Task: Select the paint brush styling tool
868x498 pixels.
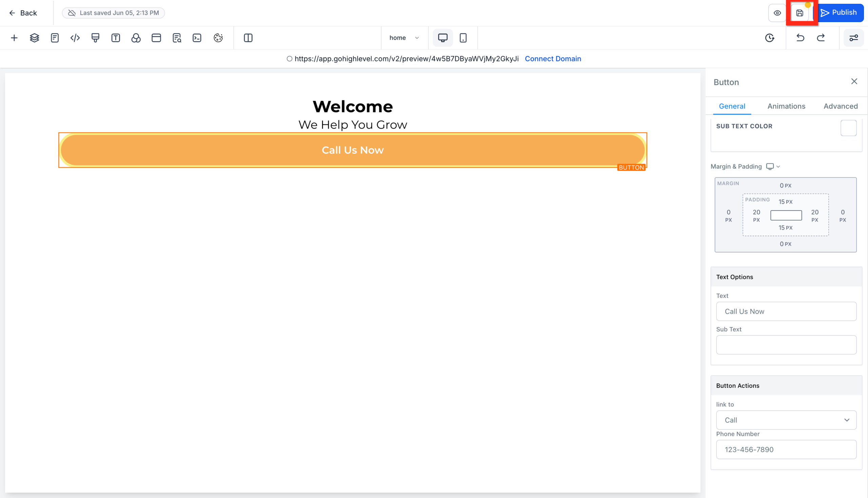Action: click(x=95, y=38)
